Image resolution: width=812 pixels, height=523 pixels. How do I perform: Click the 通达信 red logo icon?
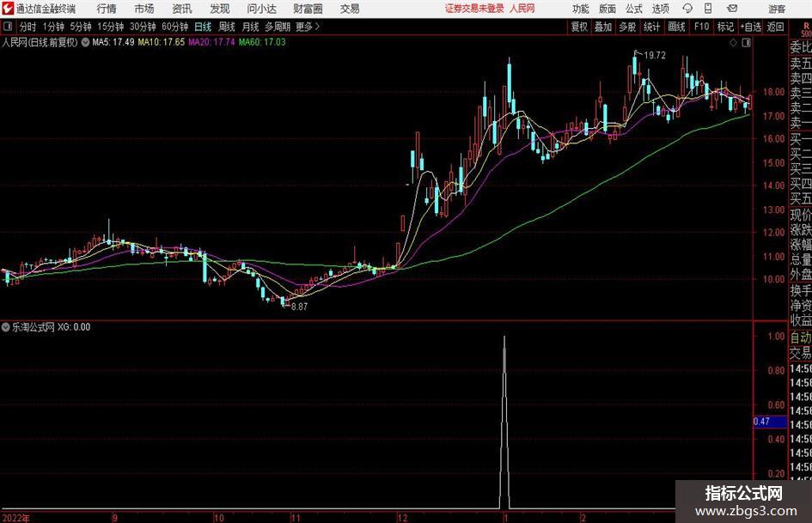8,9
